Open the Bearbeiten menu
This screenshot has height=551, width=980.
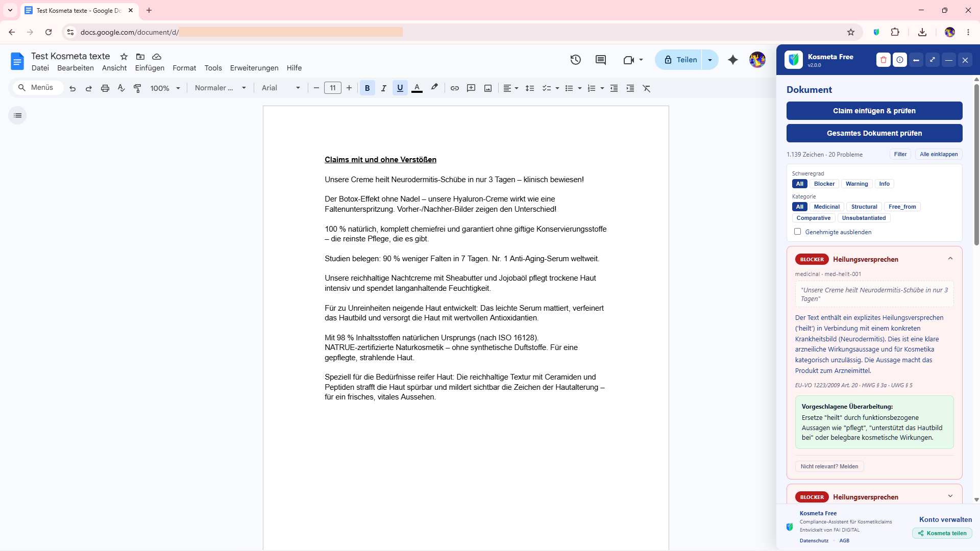76,68
